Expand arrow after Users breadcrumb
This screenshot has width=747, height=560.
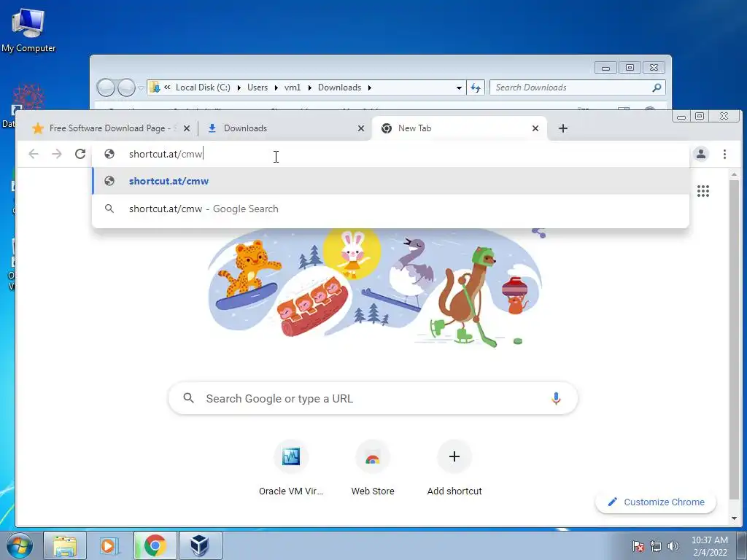pos(276,87)
